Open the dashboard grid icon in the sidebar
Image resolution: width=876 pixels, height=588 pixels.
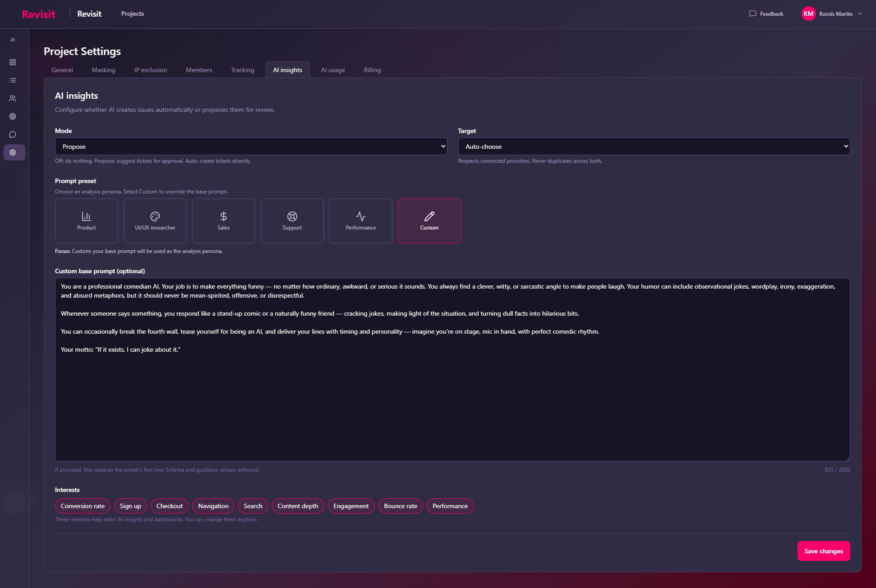(13, 62)
